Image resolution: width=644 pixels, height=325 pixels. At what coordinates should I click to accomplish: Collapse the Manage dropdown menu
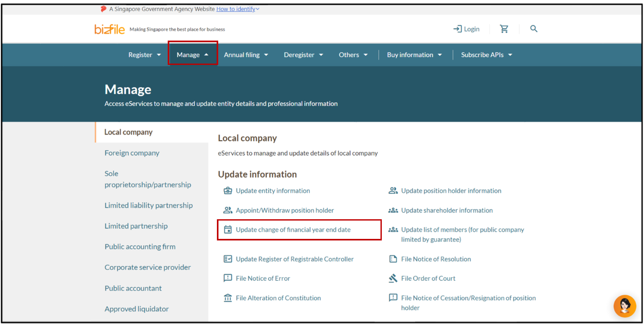click(192, 55)
